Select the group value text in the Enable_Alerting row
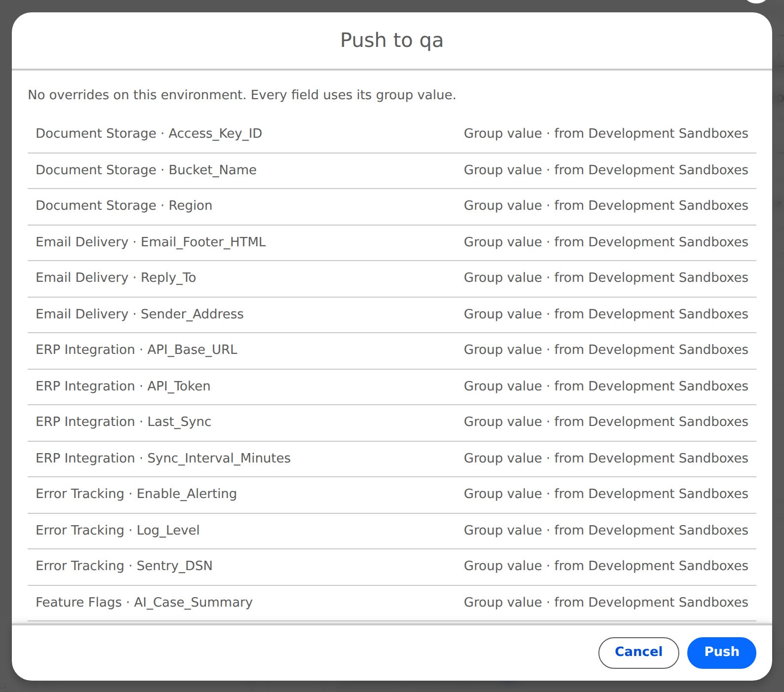 [x=606, y=494]
